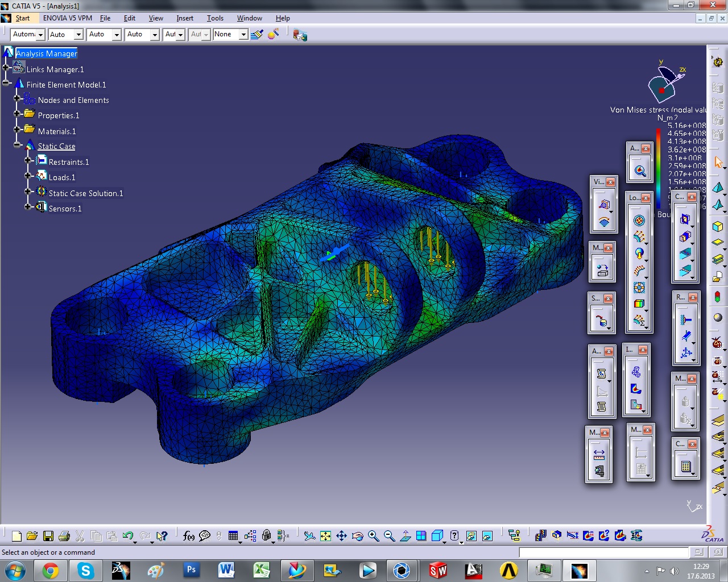Toggle the Swap Visible Space icon

coord(487,536)
